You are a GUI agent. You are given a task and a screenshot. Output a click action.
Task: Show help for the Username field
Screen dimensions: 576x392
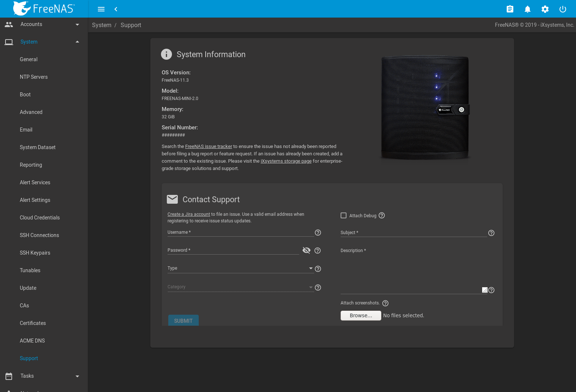[x=318, y=233]
